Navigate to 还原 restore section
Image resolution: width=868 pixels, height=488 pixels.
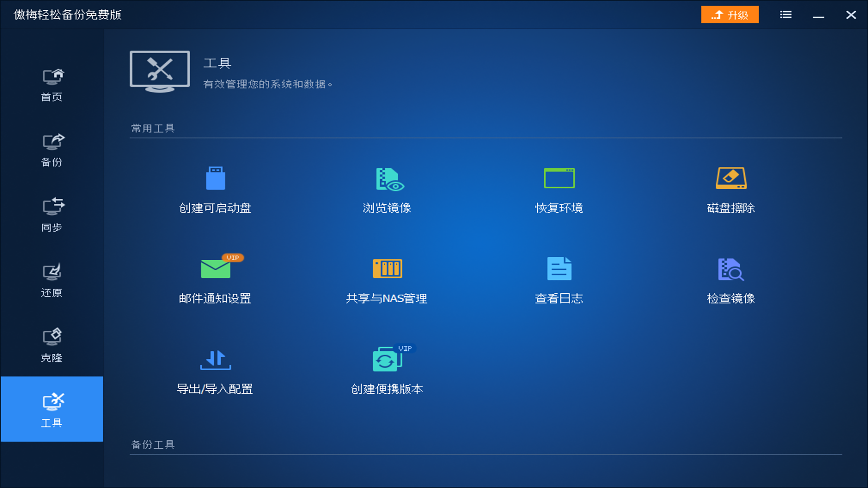click(x=52, y=280)
